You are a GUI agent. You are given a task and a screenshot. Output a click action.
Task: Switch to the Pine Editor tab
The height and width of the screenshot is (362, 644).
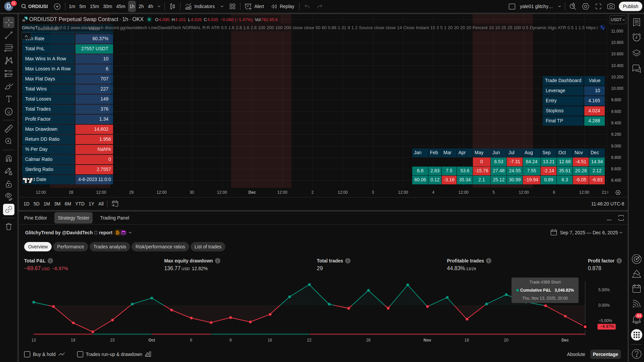click(x=36, y=218)
